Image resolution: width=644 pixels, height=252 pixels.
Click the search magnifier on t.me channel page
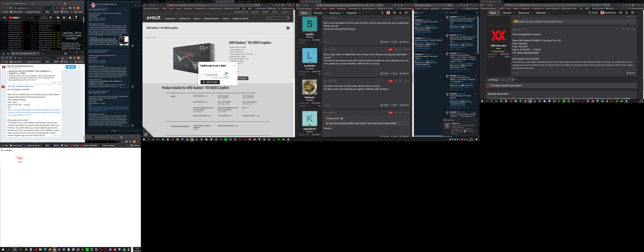[x=80, y=67]
